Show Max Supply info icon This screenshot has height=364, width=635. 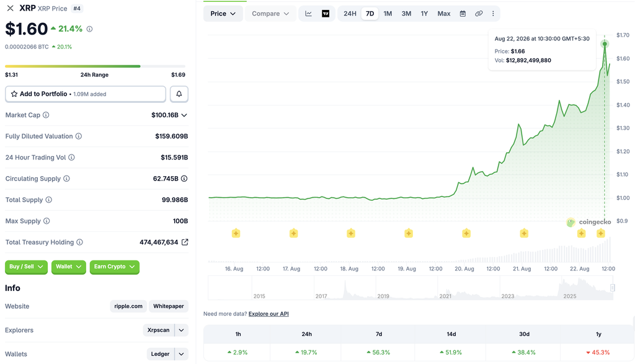coord(47,221)
